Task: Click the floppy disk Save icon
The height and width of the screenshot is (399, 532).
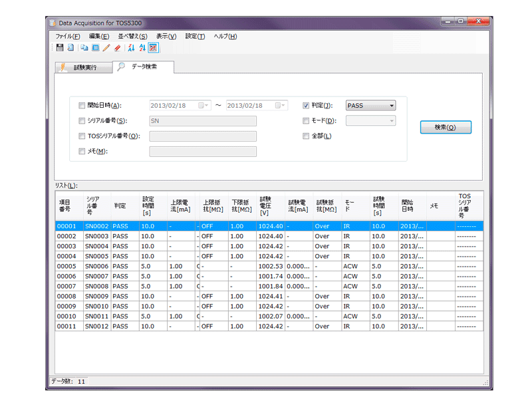Action: coord(60,48)
